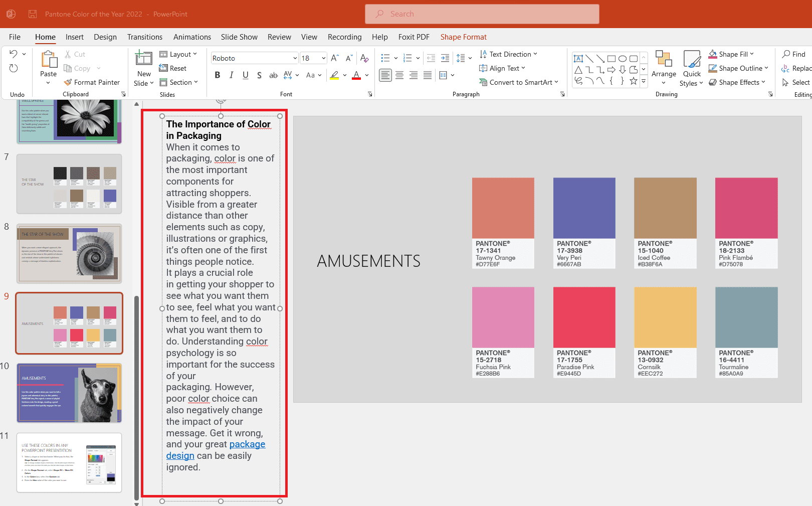Click the Copy button
812x506 pixels.
tap(78, 68)
